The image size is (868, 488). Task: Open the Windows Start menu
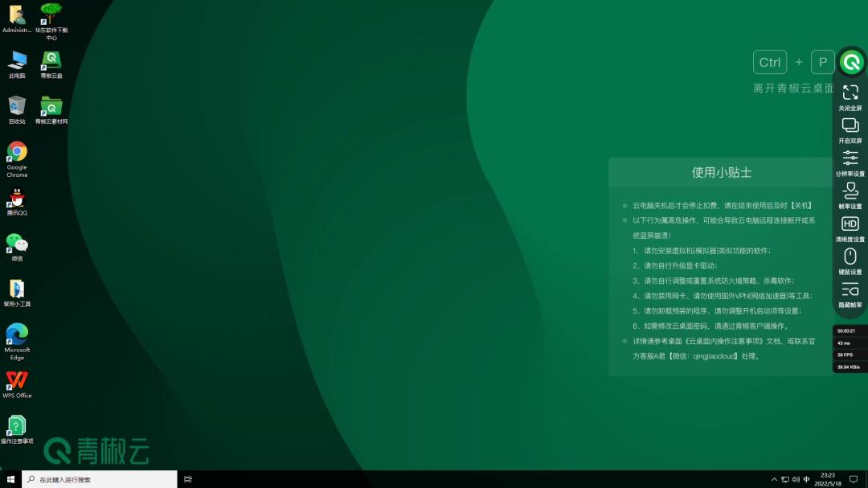(10, 479)
